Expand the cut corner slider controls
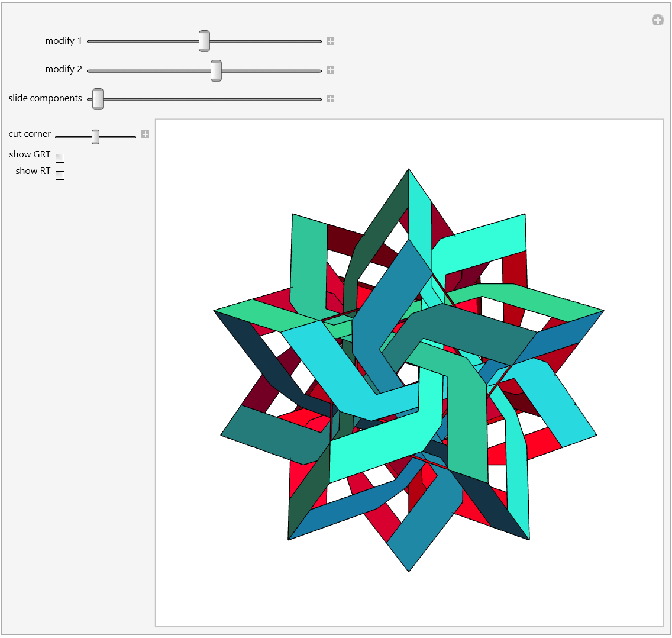 point(146,134)
